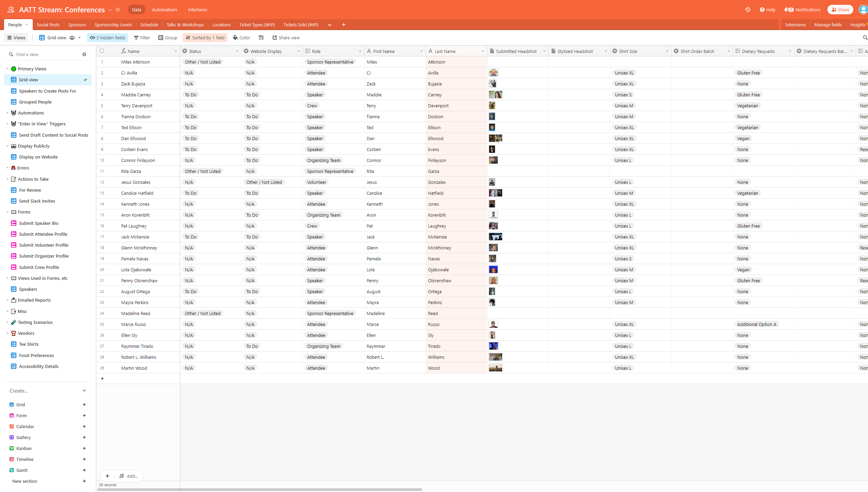Toggle the Sorted by 1 field setting
The height and width of the screenshot is (492, 868).
pyautogui.click(x=205, y=38)
